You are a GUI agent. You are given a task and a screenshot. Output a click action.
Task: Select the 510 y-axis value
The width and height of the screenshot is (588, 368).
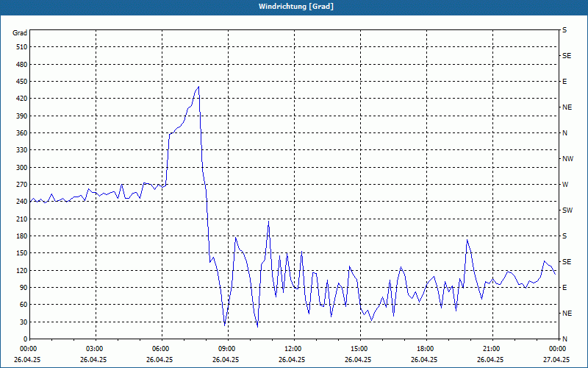tap(21, 47)
